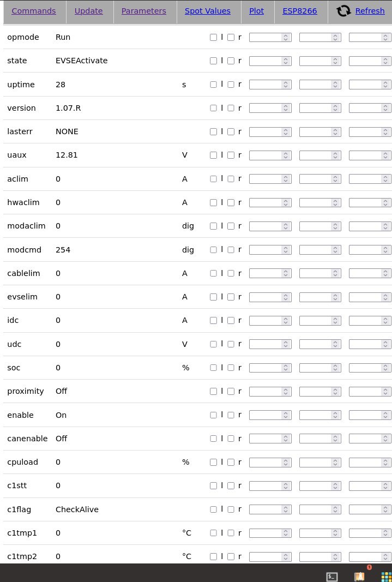Open the second dropdown in the evselim row

point(320,297)
